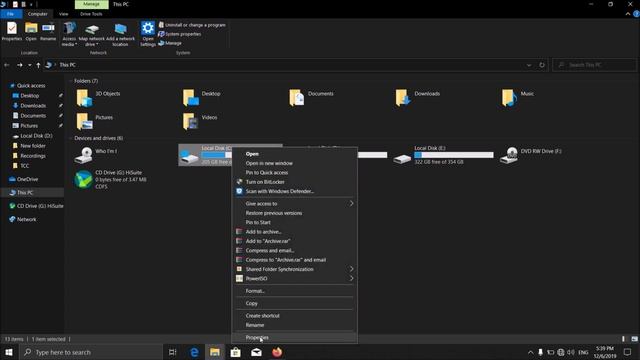Image resolution: width=640 pixels, height=360 pixels.
Task: Choose Create shortcut
Action: (294, 316)
